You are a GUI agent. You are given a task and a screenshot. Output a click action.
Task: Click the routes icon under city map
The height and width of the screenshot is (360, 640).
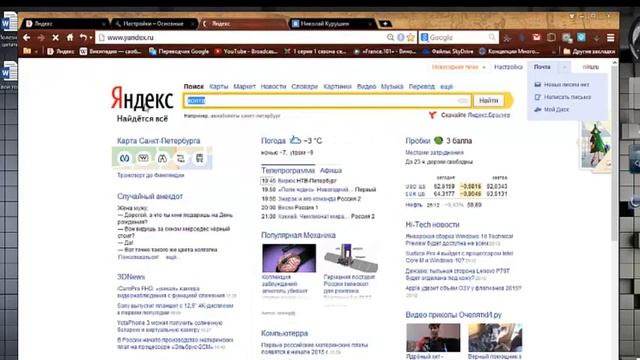[181, 158]
